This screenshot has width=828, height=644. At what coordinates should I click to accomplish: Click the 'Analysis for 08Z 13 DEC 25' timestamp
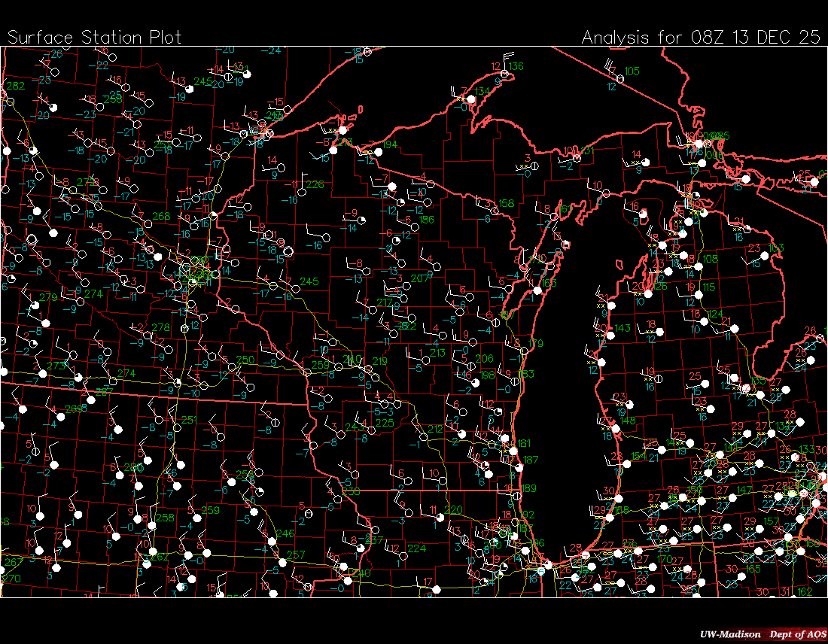(x=700, y=37)
